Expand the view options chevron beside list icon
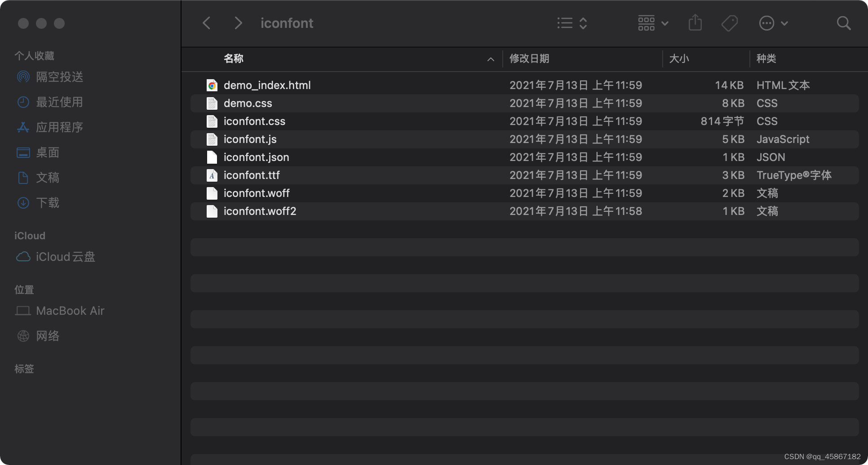 [x=584, y=22]
